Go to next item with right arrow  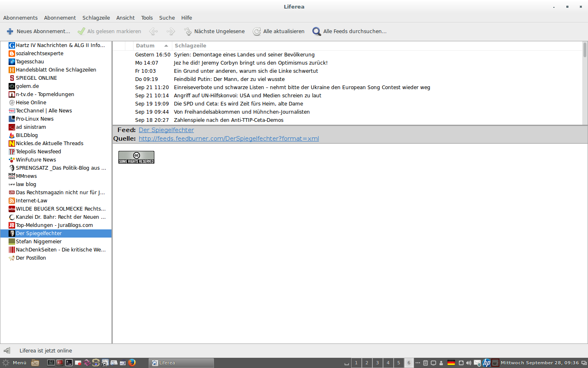pos(171,31)
